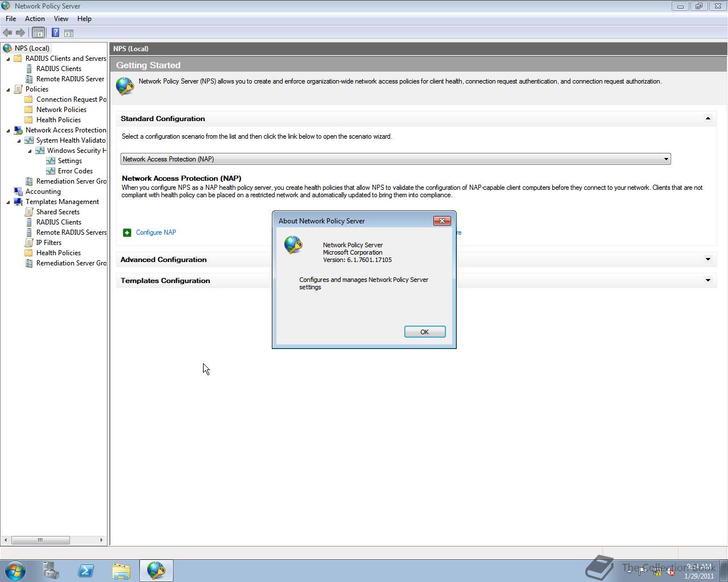Select RADIUS Clients under RADIUS Clients and Servers

point(59,69)
